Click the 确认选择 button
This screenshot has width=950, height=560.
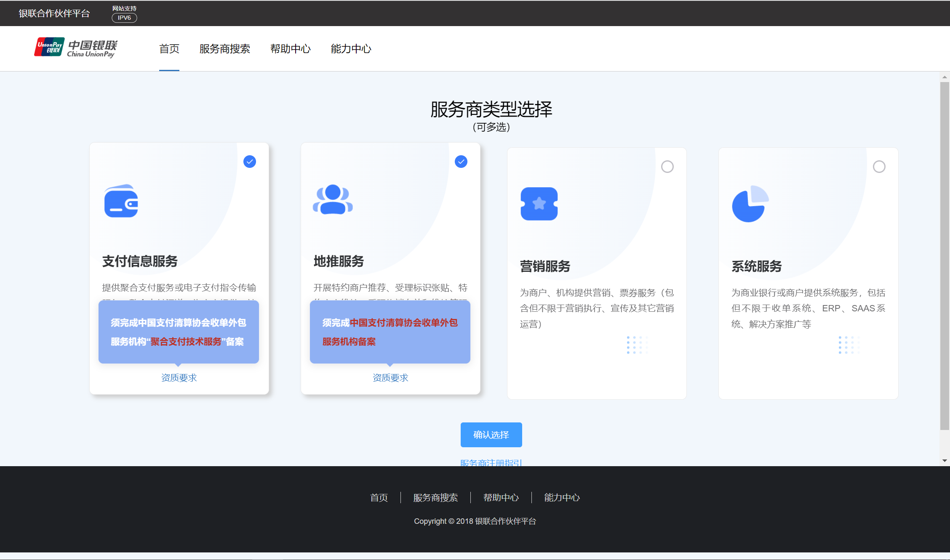pos(491,435)
